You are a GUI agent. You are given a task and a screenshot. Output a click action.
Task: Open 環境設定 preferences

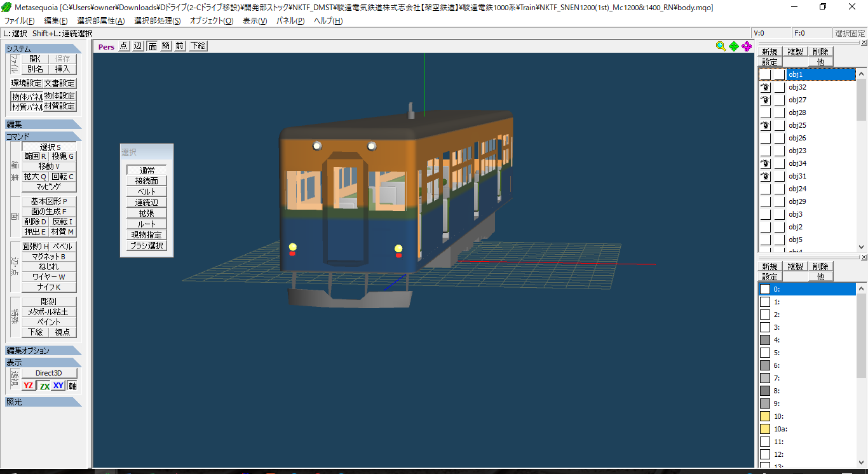27,83
